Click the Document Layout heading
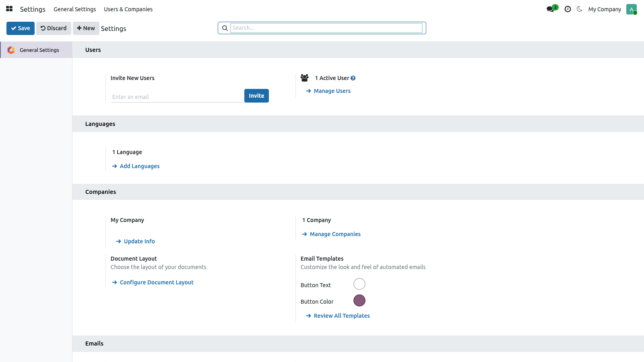The image size is (644, 362). (x=134, y=259)
